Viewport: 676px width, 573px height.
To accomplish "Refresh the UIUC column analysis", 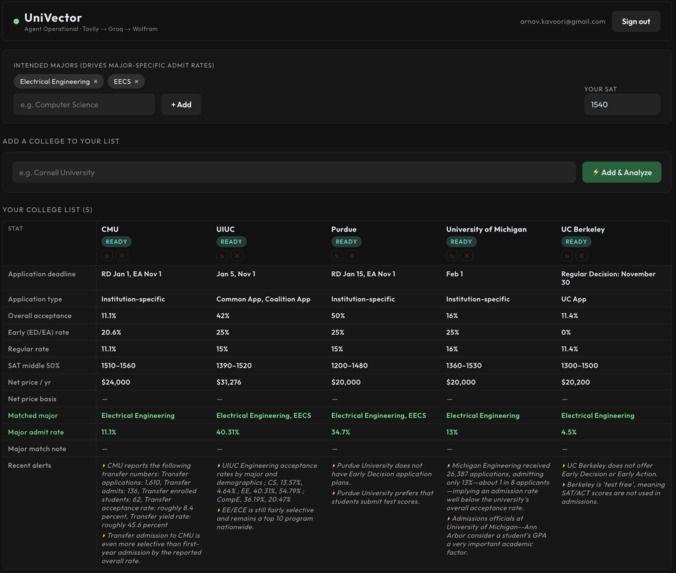I will tap(222, 256).
